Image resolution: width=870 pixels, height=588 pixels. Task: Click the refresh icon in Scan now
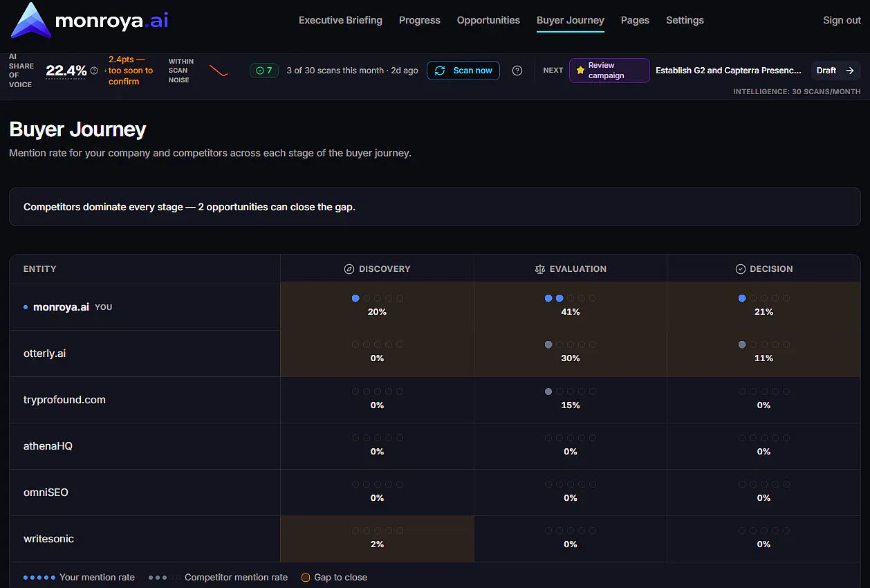coord(440,71)
